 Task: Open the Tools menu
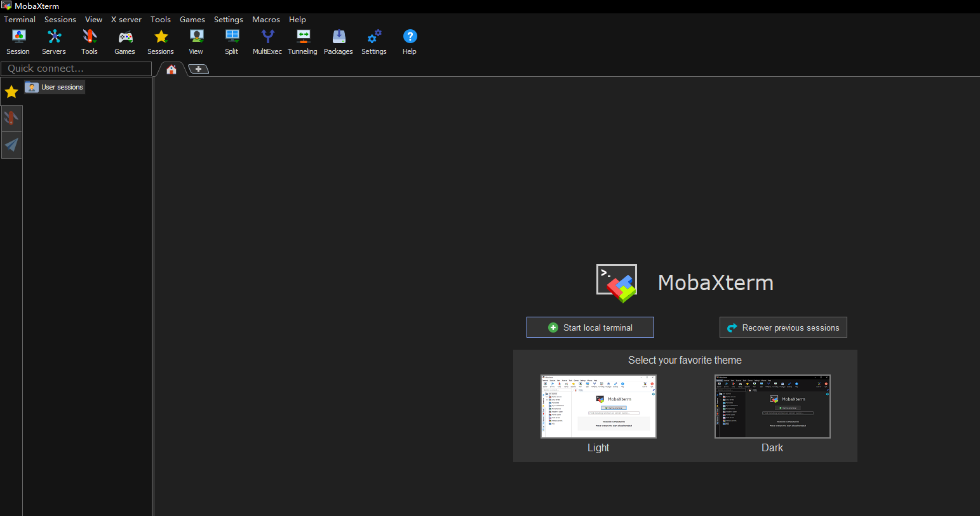coord(161,20)
